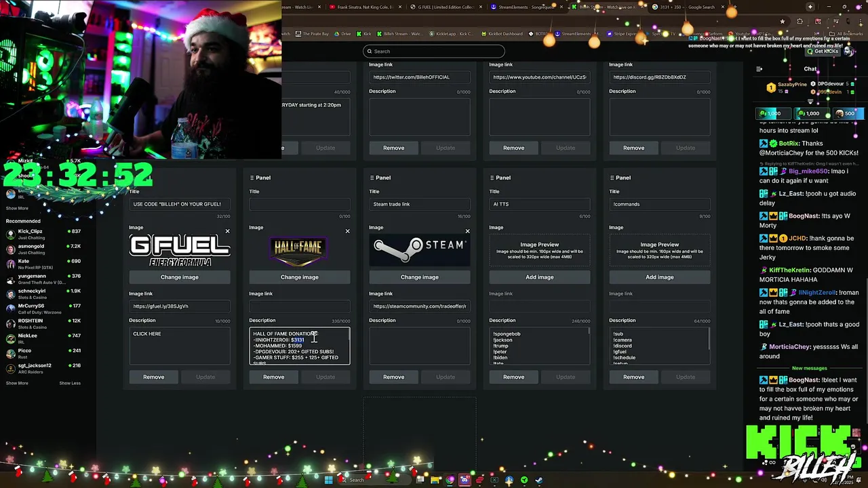This screenshot has height=488, width=868.
Task: Click the CLICK HERE description box
Action: [180, 346]
